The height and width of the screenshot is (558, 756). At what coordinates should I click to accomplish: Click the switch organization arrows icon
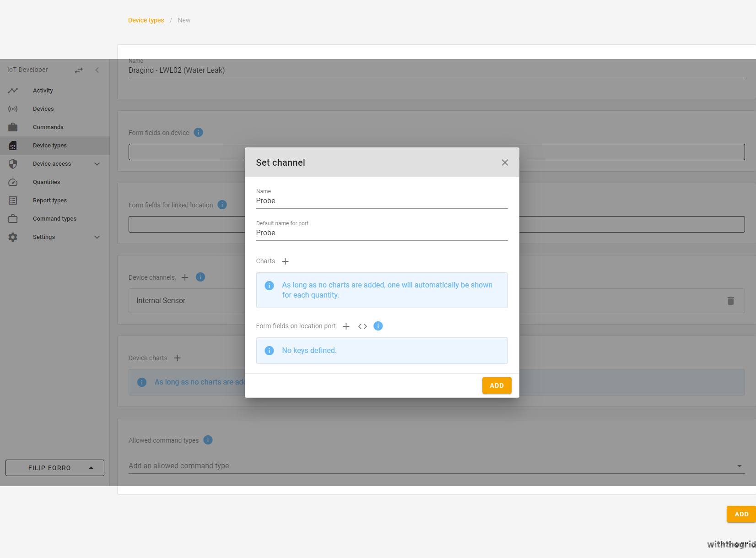pos(79,70)
